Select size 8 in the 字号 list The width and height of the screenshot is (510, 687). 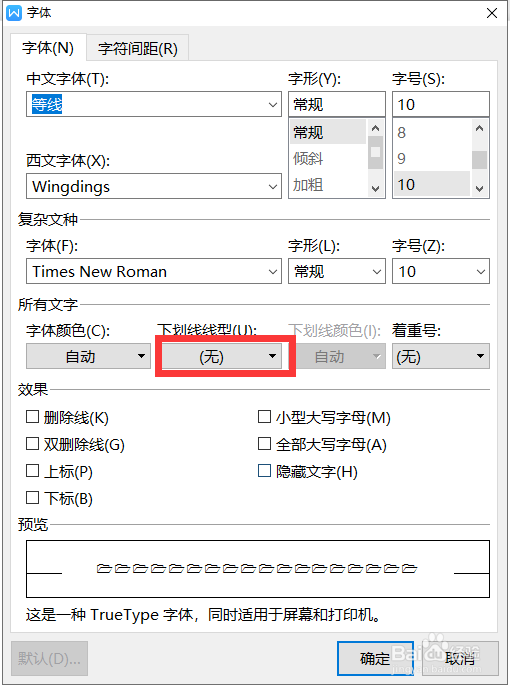coord(432,132)
